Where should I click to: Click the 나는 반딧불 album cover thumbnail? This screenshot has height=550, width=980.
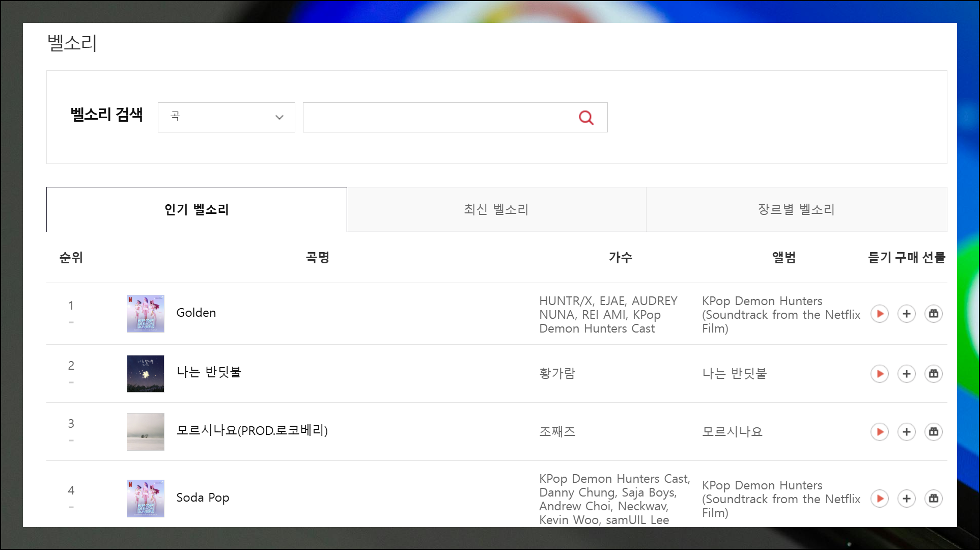tap(146, 374)
